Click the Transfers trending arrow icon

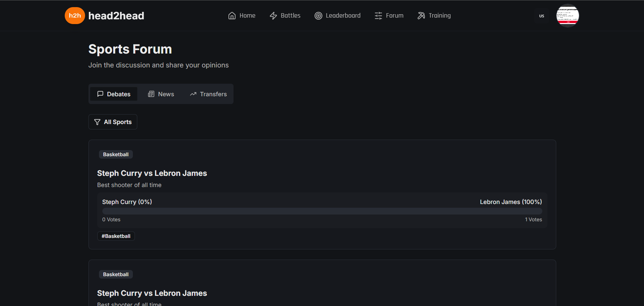[193, 94]
